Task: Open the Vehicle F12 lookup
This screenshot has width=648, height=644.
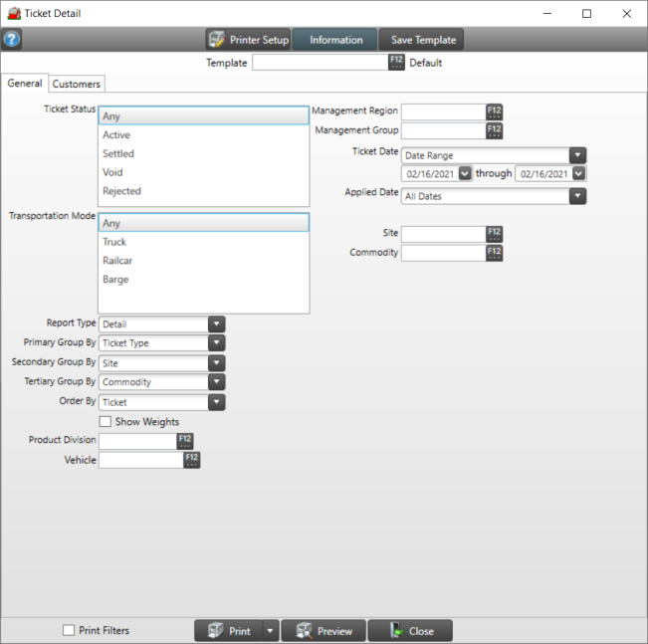Action: 191,460
